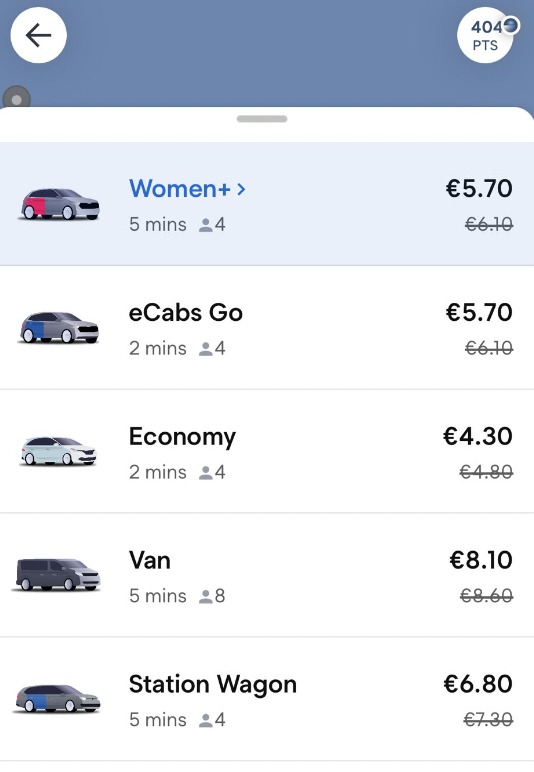Choose the Economy ride option

(267, 451)
